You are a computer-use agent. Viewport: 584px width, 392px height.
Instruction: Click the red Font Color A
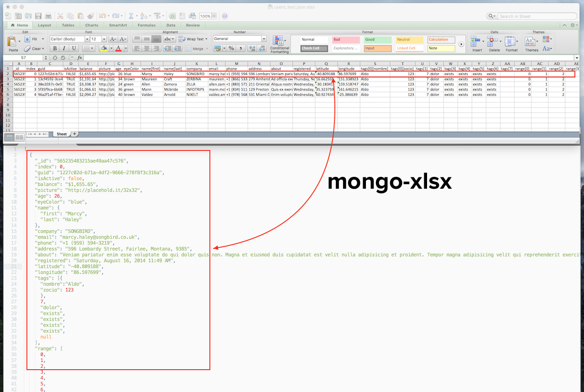[118, 48]
